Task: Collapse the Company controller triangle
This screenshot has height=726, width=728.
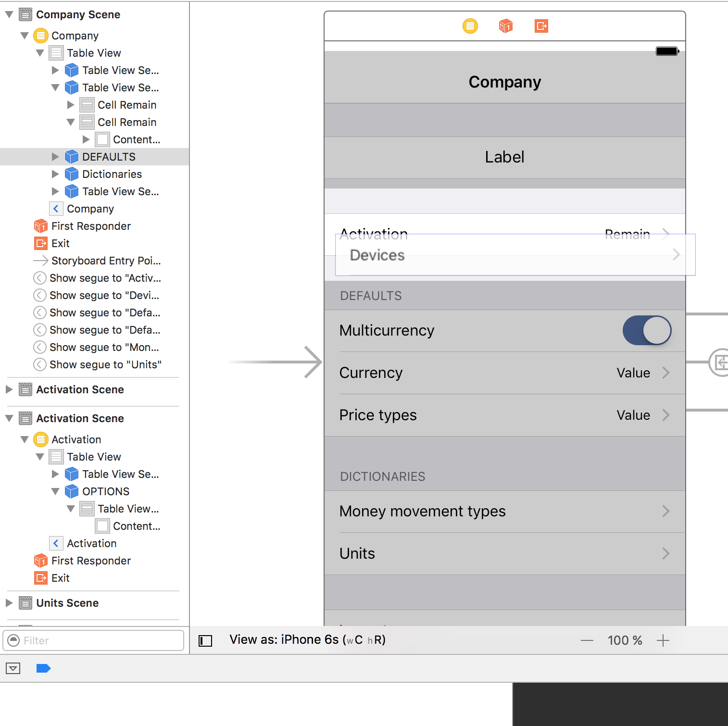Action: 25,36
